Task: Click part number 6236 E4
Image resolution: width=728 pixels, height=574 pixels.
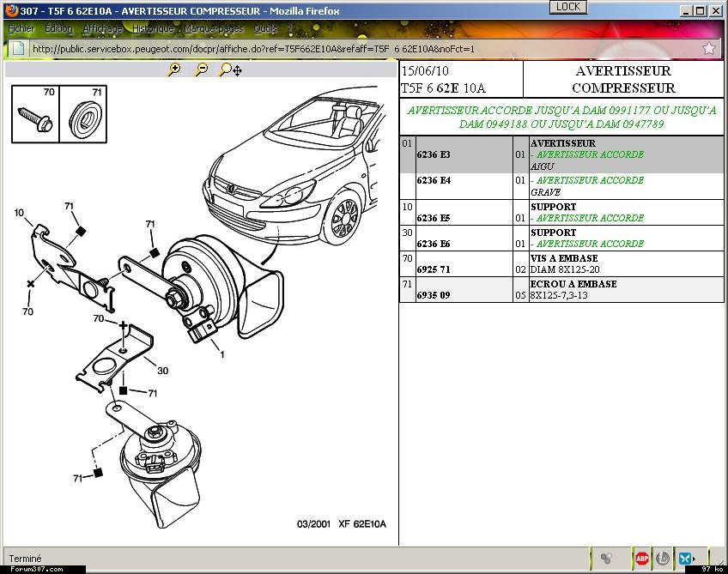Action: pos(434,180)
